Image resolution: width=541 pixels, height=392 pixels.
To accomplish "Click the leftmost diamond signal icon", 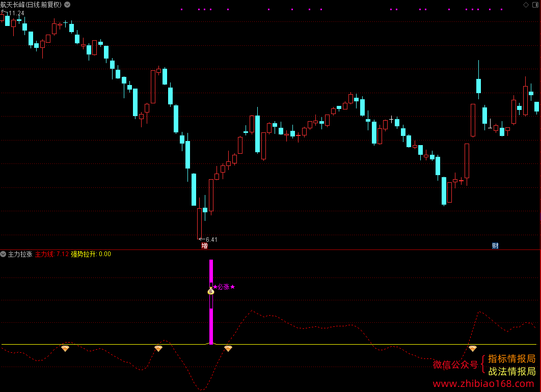I will (65, 349).
